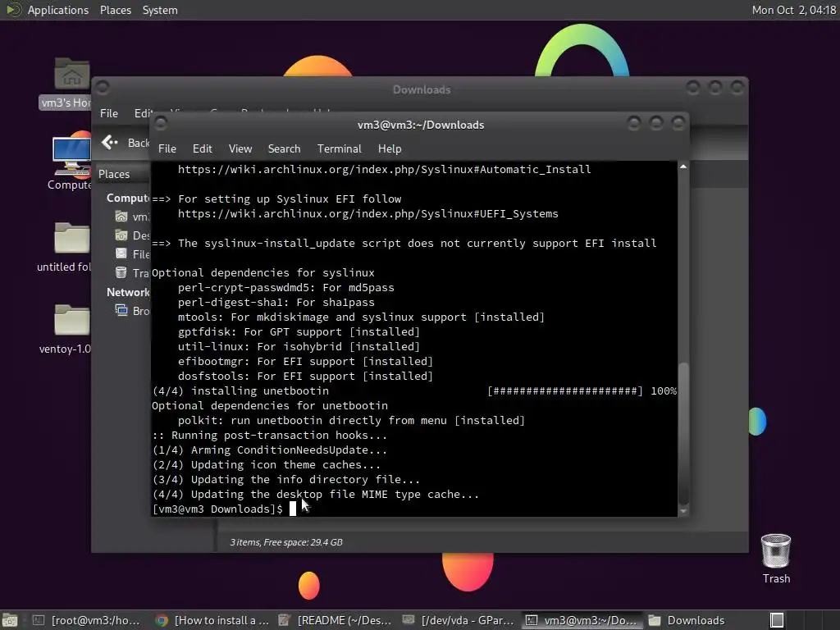The image size is (840, 630).
Task: Click 'Optional dependencies for syslinux' line
Action: [263, 272]
